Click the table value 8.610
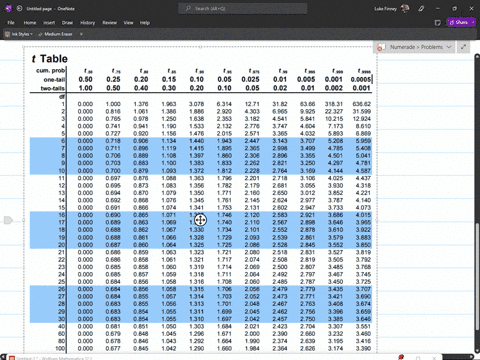The image size is (480, 360). 363,126
